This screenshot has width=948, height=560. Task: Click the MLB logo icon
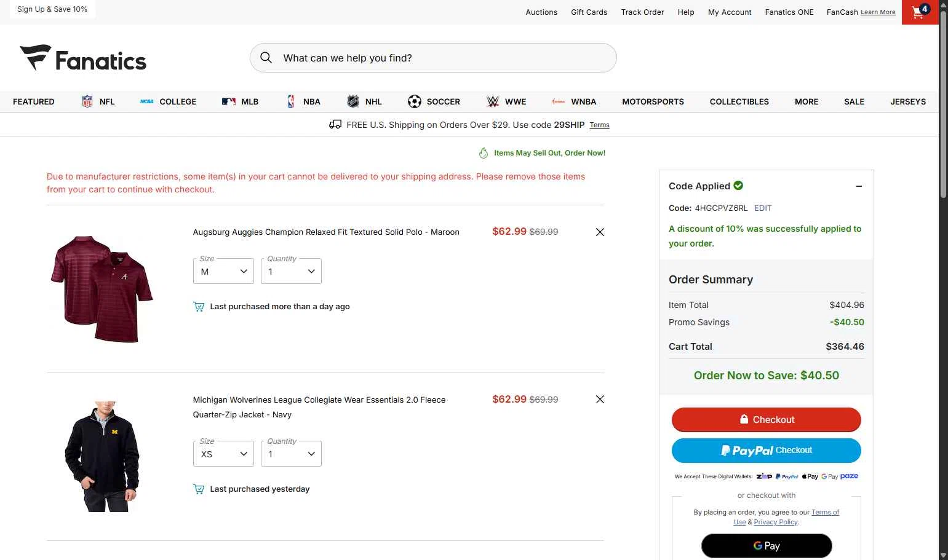click(x=229, y=101)
